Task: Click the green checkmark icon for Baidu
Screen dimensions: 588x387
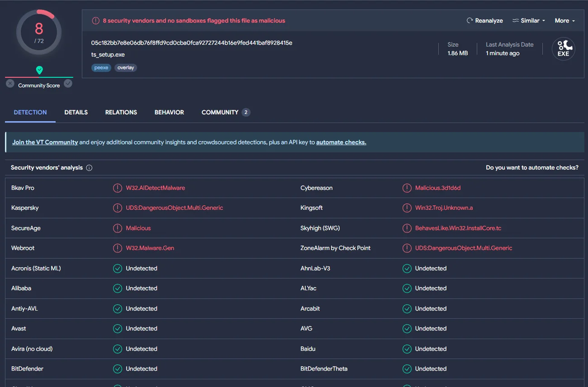Action: (x=407, y=349)
